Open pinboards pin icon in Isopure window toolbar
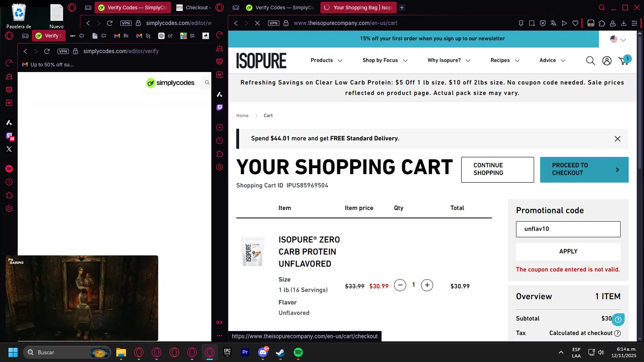Image resolution: width=644 pixels, height=362 pixels. (521, 23)
